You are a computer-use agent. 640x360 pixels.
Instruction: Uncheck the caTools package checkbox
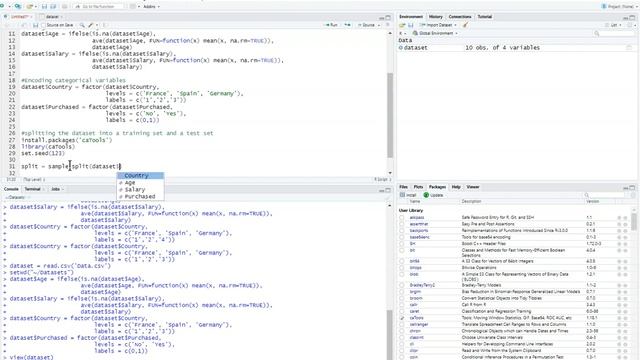[x=402, y=318]
